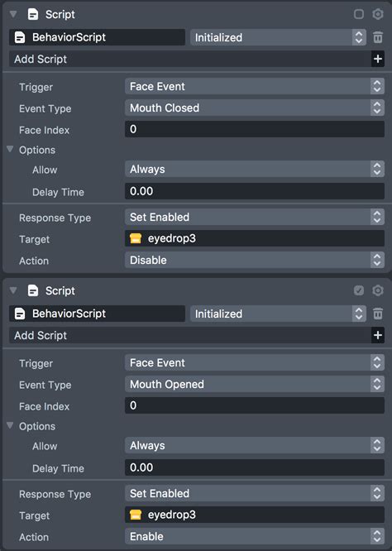This screenshot has height=551, width=392.
Task: Change the Disable action dropdown
Action: (x=255, y=260)
